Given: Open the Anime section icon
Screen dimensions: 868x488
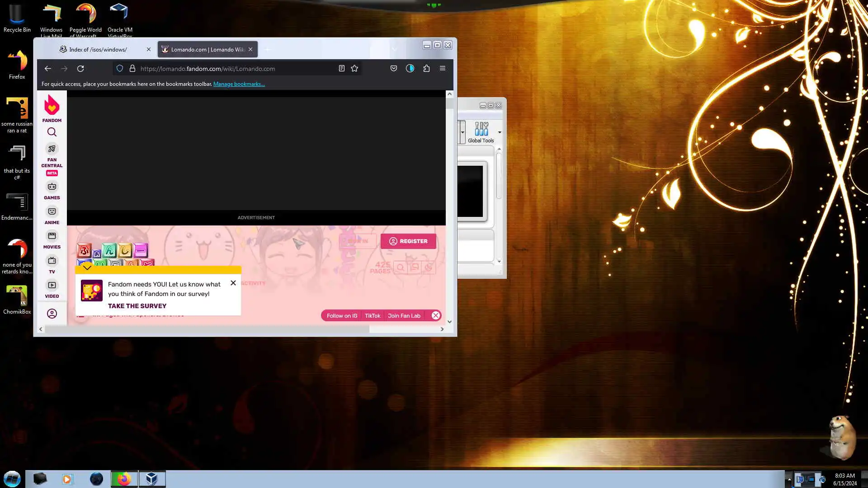Looking at the screenshot, I should click(52, 212).
